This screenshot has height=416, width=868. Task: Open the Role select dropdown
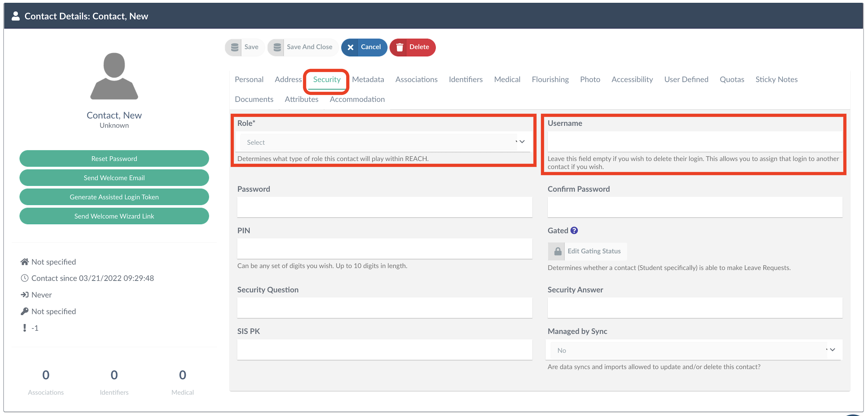tap(384, 142)
